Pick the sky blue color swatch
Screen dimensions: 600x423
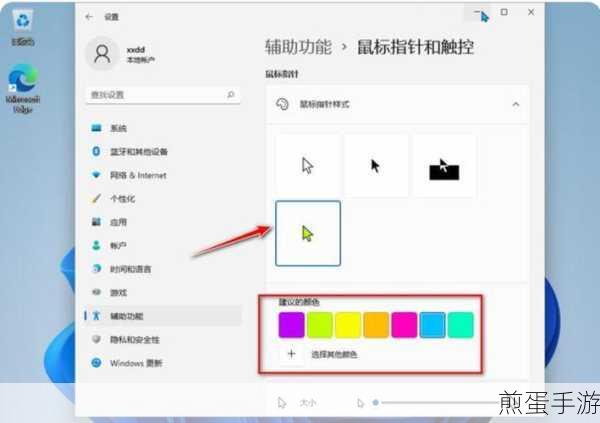(432, 325)
